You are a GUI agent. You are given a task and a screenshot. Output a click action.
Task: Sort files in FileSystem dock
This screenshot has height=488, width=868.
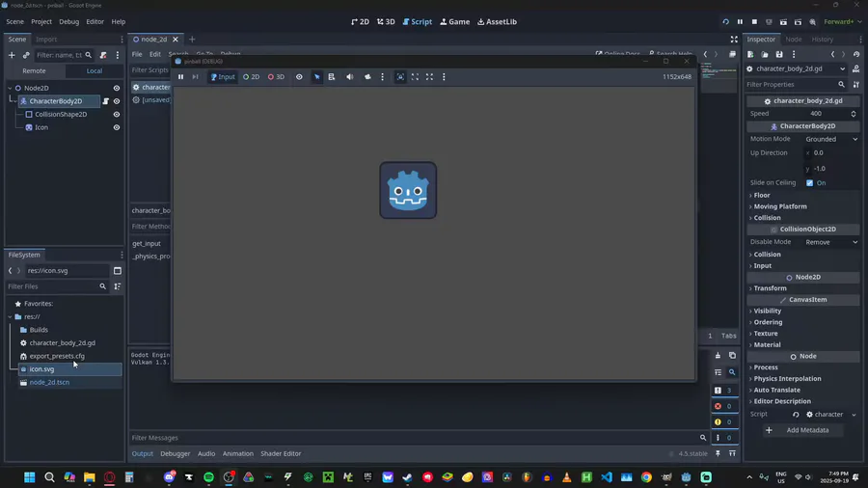tap(118, 286)
